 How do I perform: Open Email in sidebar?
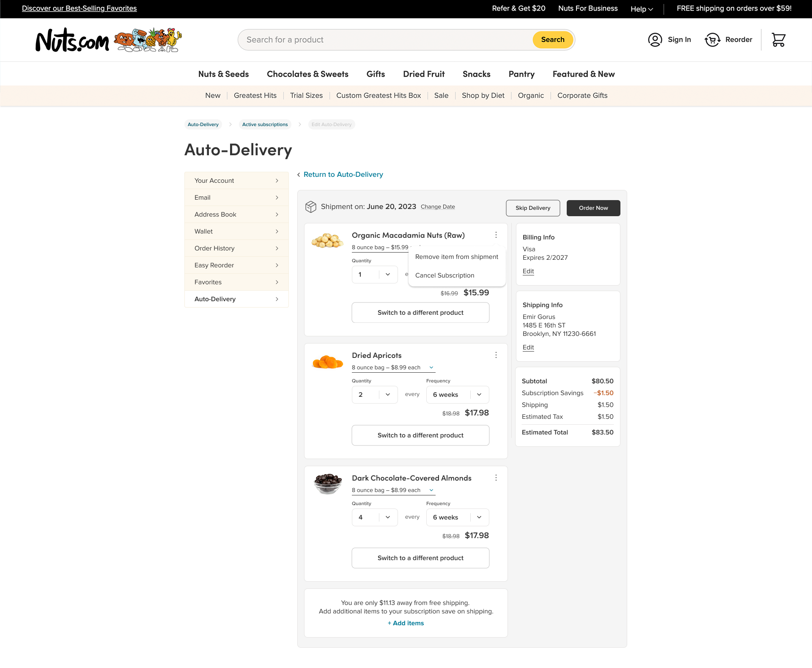point(236,198)
